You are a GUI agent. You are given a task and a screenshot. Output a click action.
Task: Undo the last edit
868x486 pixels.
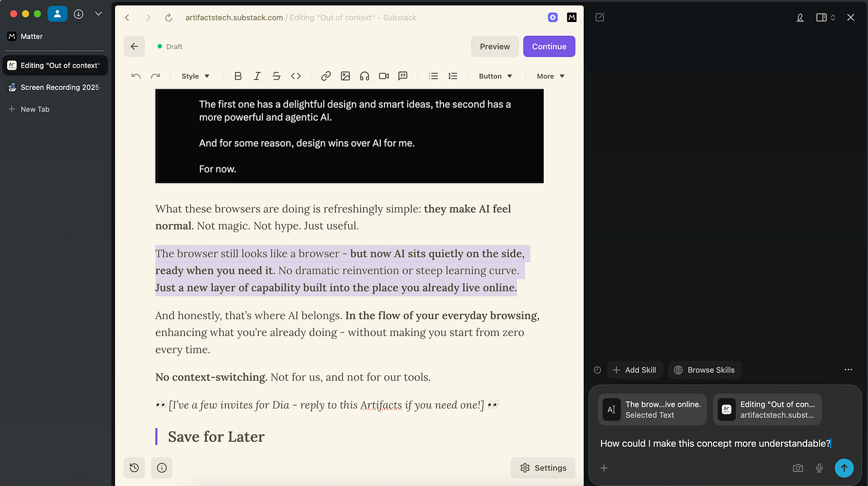136,76
